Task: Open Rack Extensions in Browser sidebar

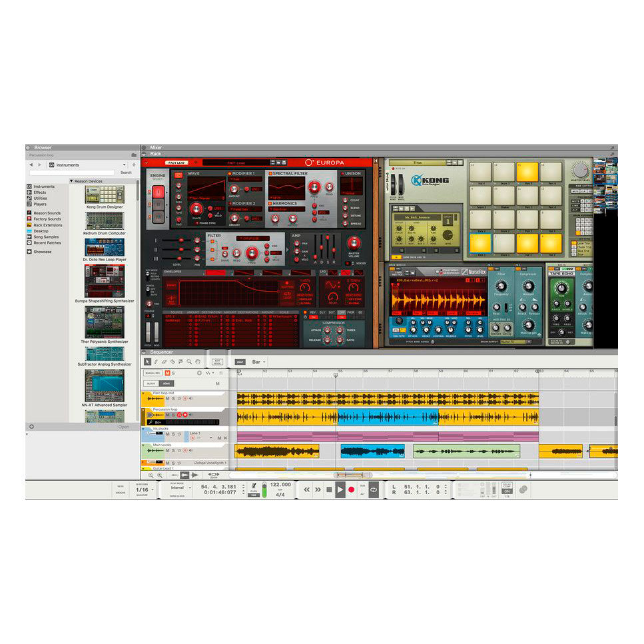Action: [45, 225]
